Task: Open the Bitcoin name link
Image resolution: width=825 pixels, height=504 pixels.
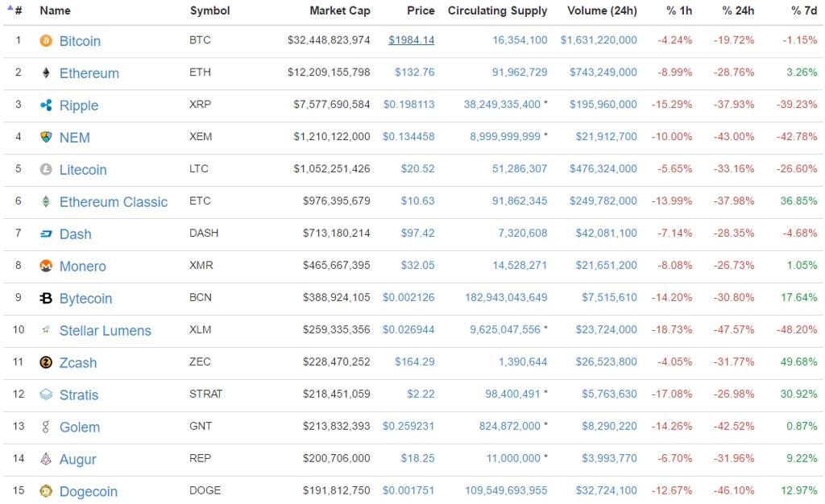Action: pyautogui.click(x=80, y=41)
